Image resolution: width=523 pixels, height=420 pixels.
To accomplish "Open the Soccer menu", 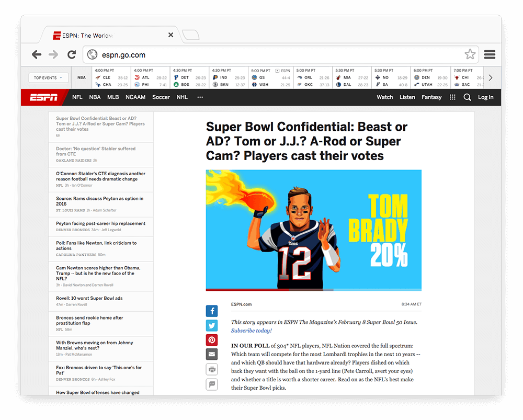I will click(161, 97).
